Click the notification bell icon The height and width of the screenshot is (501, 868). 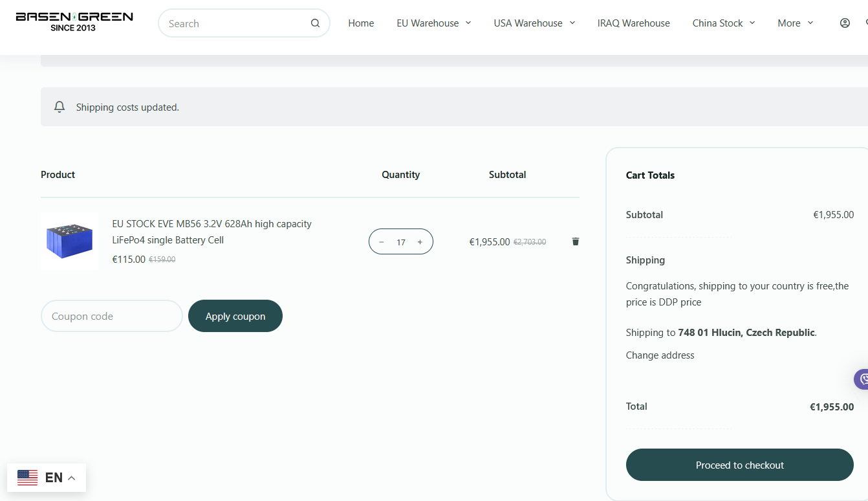(x=60, y=107)
